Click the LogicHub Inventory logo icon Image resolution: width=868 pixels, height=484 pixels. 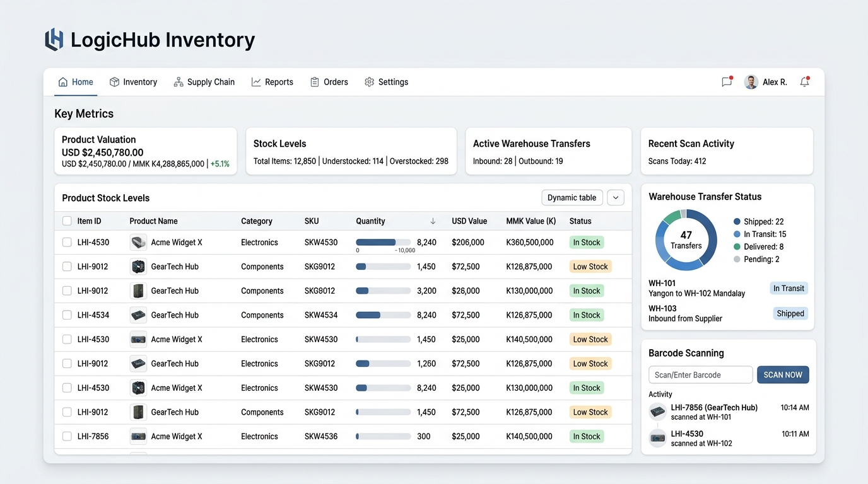click(54, 40)
